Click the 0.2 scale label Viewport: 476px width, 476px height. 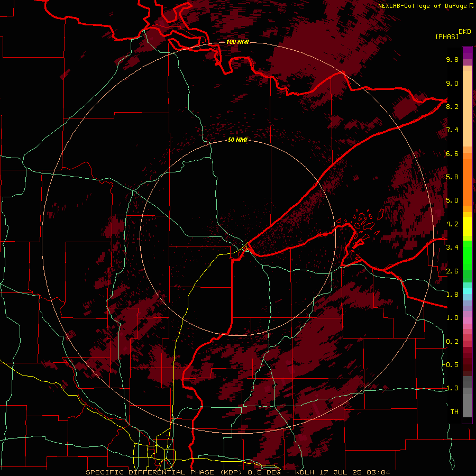[452, 342]
